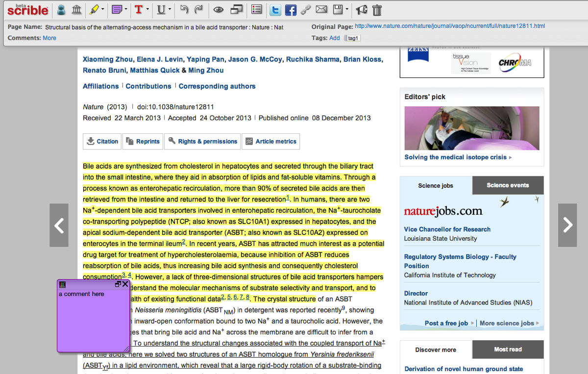This screenshot has height=374, width=588.
Task: Save the page with the floppy disk icon
Action: (x=338, y=9)
